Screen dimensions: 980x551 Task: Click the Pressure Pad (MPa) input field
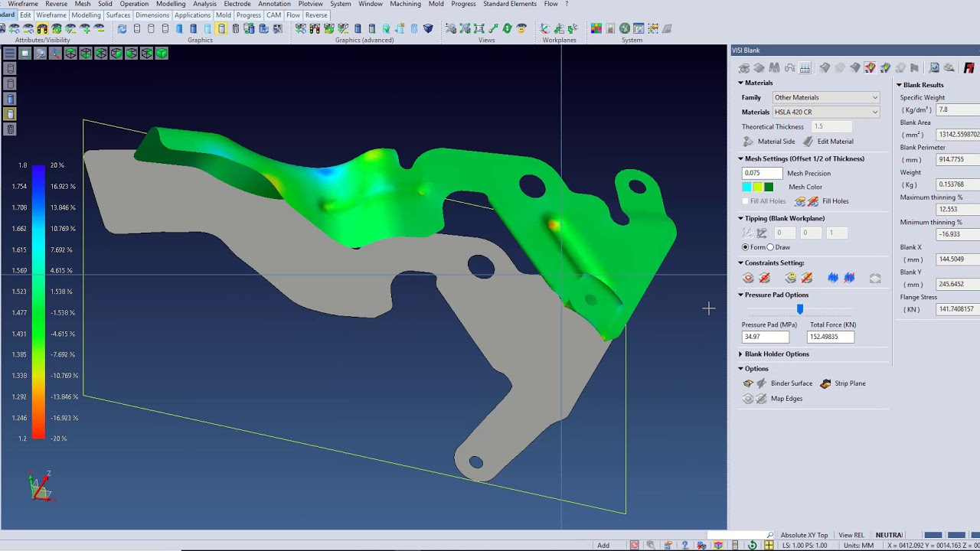(x=765, y=337)
